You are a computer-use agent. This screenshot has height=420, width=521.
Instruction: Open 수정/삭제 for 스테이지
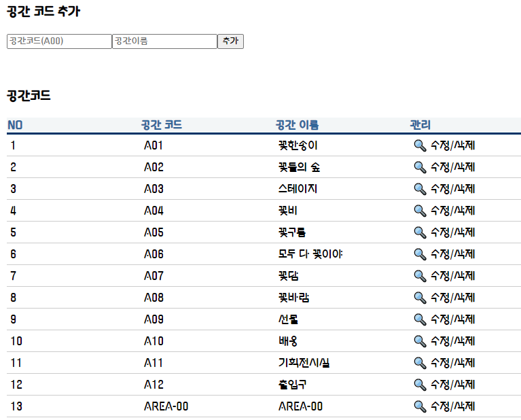[452, 189]
